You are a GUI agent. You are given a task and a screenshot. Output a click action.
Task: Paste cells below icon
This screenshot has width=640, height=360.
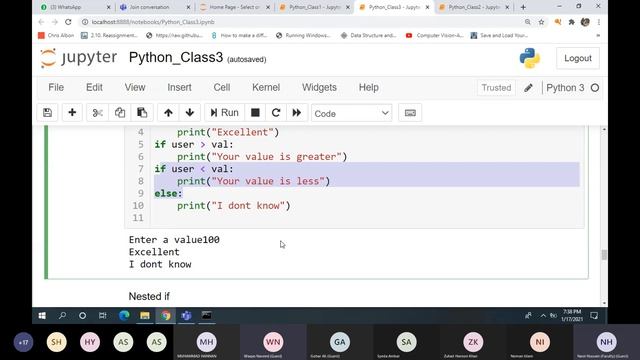142,113
